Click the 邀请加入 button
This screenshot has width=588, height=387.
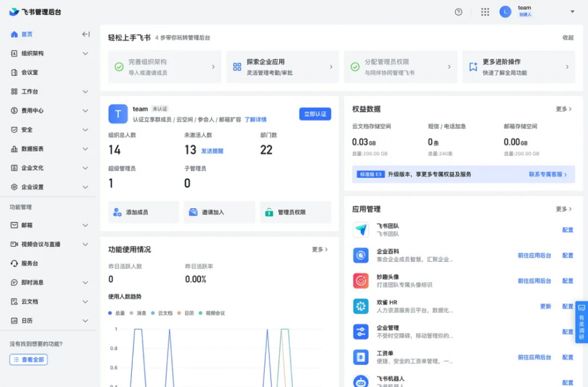pyautogui.click(x=219, y=212)
